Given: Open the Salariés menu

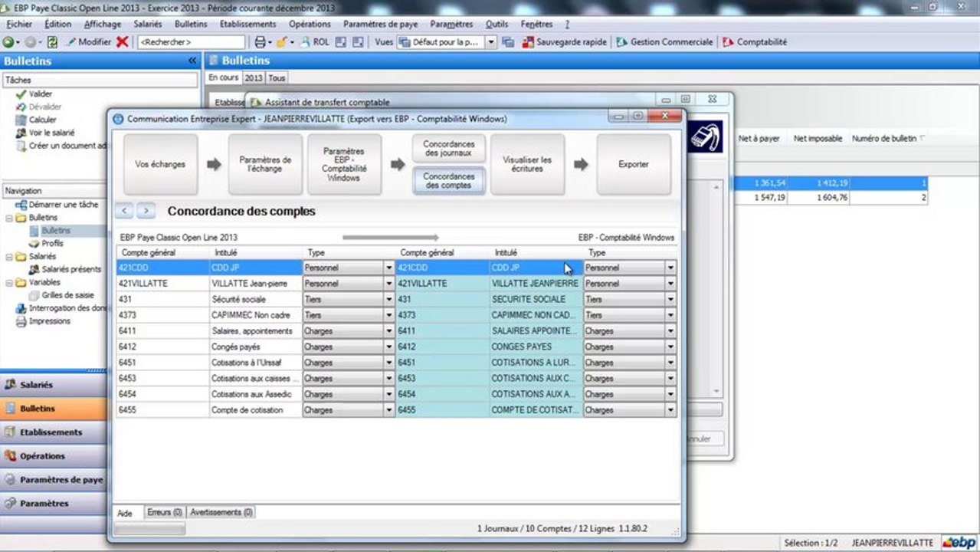Looking at the screenshot, I should coord(147,25).
